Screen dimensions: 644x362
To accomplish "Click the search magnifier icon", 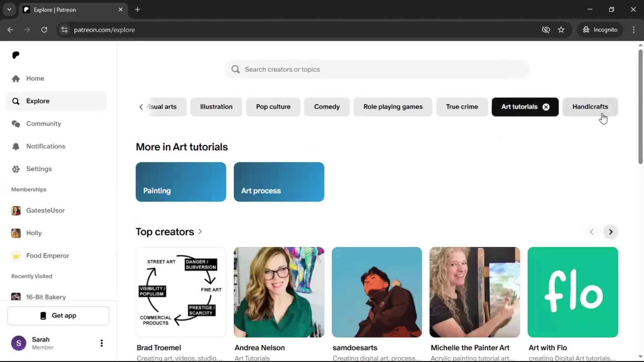I will pos(235,69).
